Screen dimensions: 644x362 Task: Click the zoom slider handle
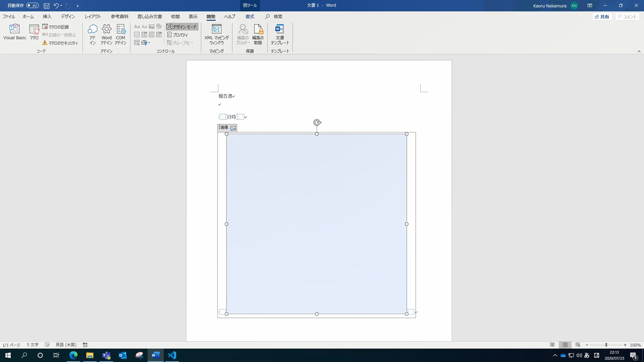[x=606, y=345]
